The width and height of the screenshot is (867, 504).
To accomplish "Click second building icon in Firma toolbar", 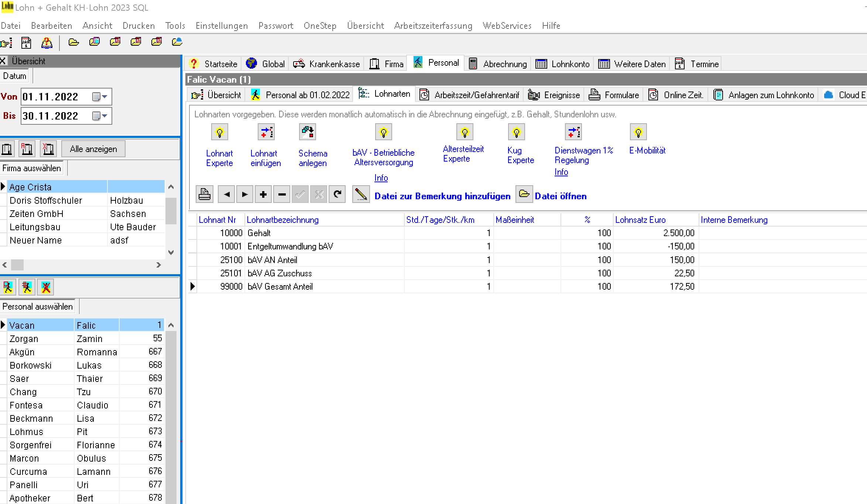I will (27, 149).
